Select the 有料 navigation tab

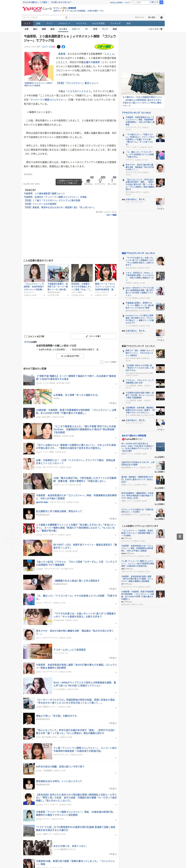pos(129,24)
